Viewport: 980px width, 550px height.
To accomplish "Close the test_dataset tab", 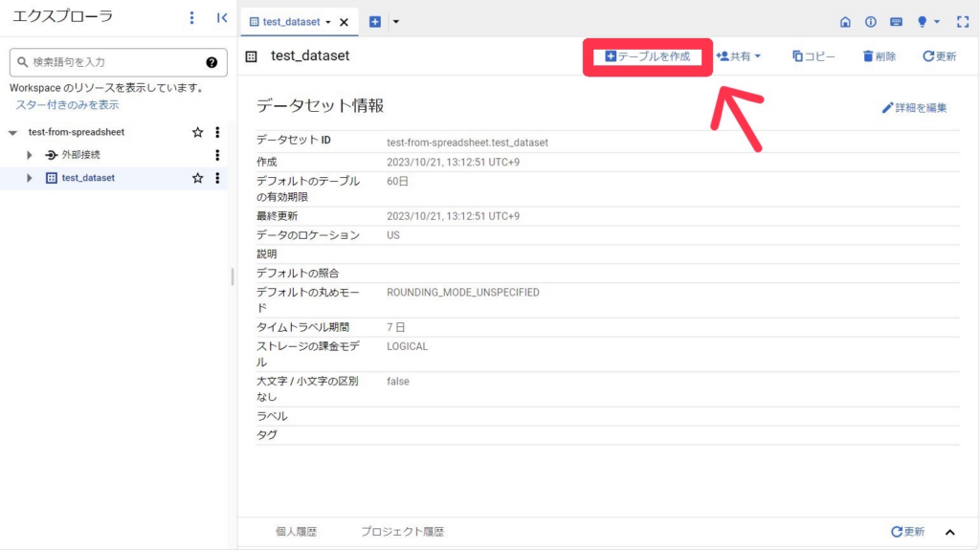I will [x=345, y=22].
